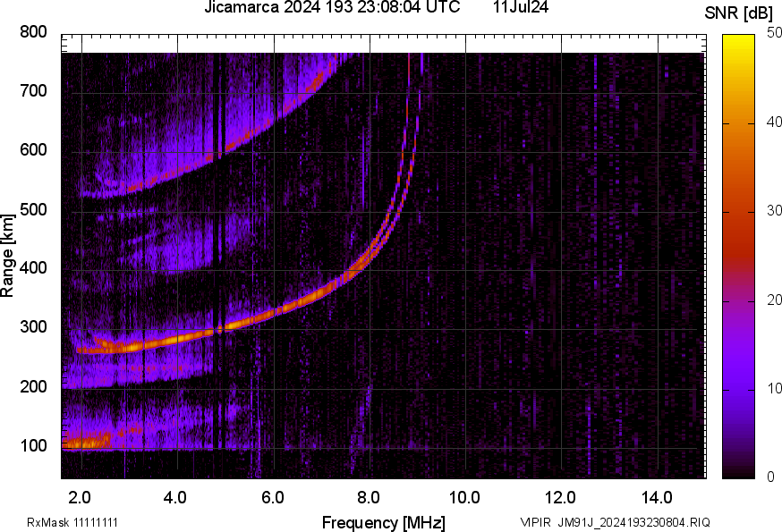
Task: Click the colorbar tick label '30'
Action: click(774, 210)
